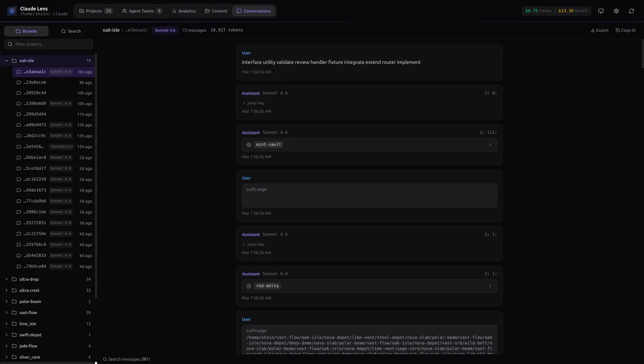Click the refresh icon in header
The image size is (644, 364).
pyautogui.click(x=632, y=11)
